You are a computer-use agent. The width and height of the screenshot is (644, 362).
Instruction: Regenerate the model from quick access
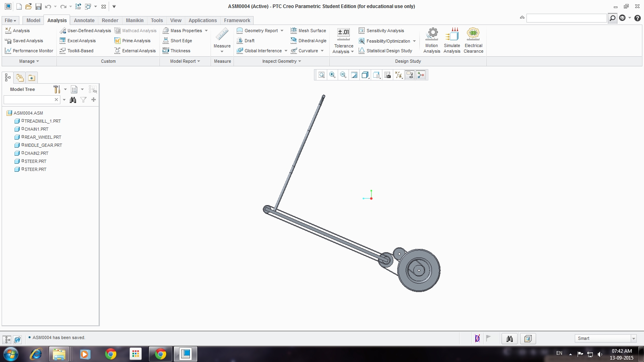[78, 6]
